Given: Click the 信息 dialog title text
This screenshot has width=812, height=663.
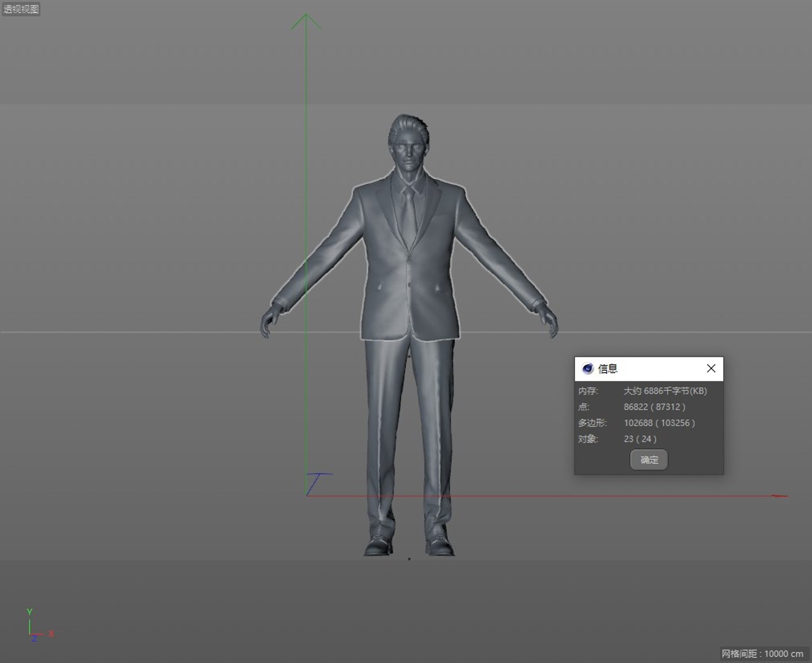Looking at the screenshot, I should coord(608,368).
